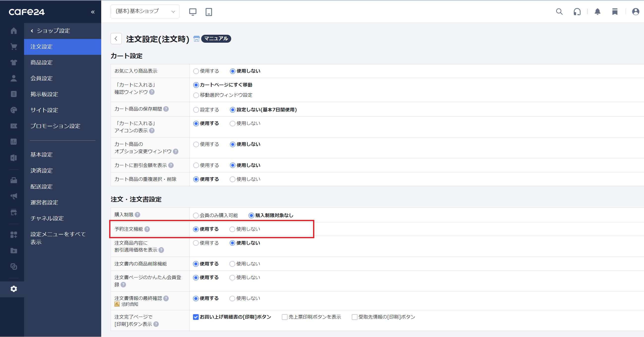The image size is (644, 337).
Task: Open 商品設定 in the sidebar menu
Action: tap(41, 63)
